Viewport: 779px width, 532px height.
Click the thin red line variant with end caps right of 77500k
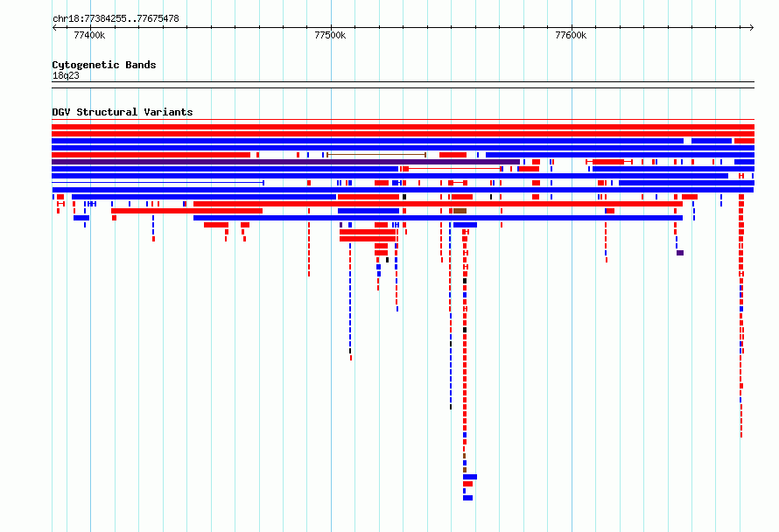pos(454,169)
